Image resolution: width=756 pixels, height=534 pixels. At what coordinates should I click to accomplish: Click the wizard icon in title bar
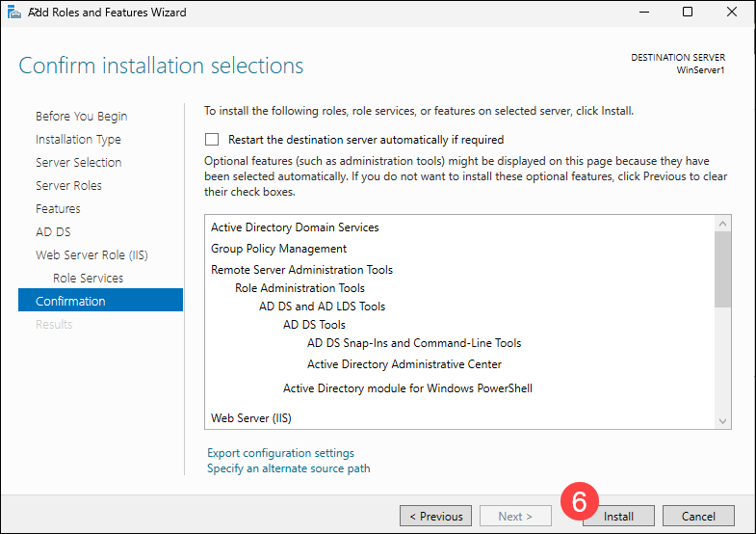(13, 13)
